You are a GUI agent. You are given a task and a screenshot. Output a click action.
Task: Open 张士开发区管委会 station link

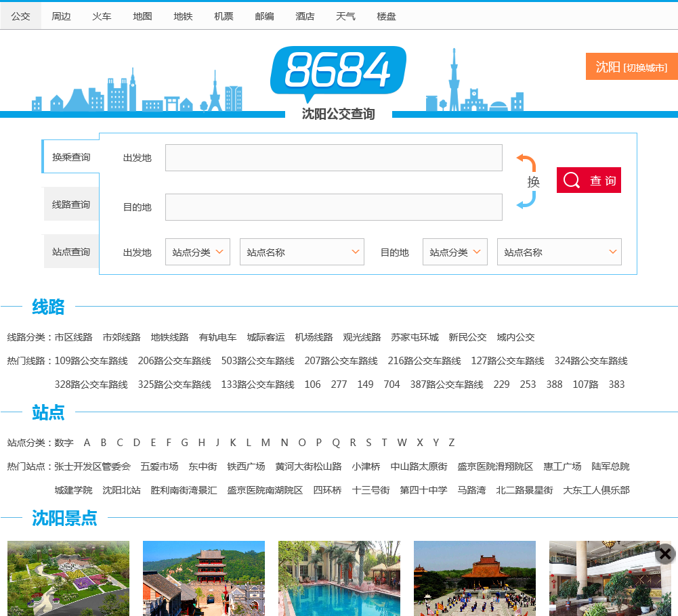tap(93, 466)
